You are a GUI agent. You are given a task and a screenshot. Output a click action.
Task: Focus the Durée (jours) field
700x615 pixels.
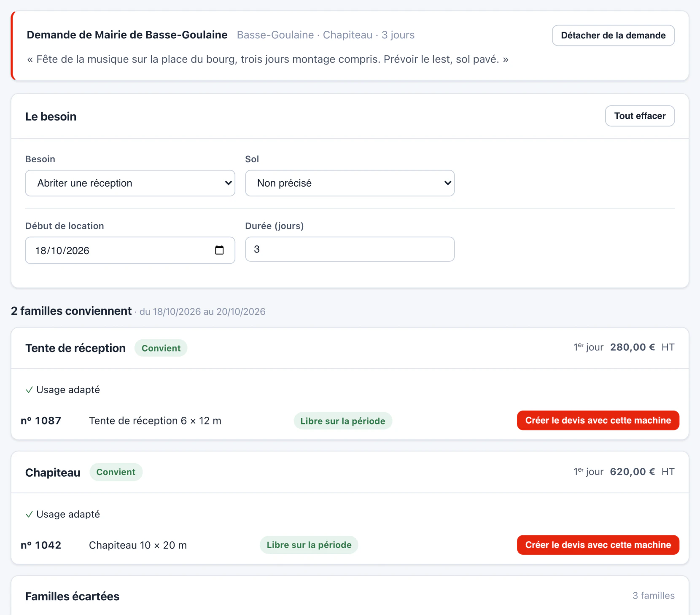tap(350, 249)
